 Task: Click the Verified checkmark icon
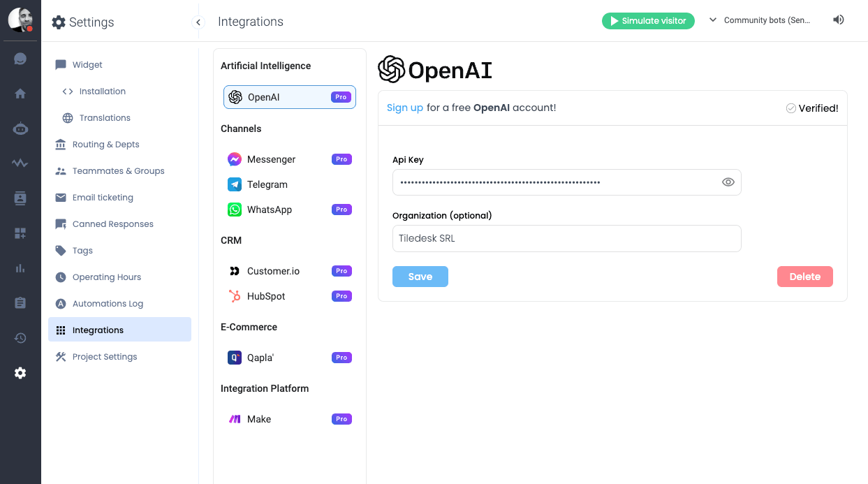coord(790,108)
